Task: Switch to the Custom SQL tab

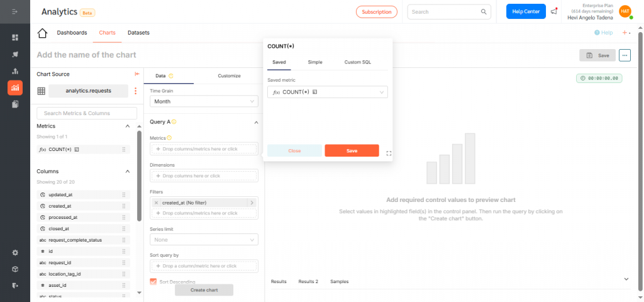Action: [357, 62]
